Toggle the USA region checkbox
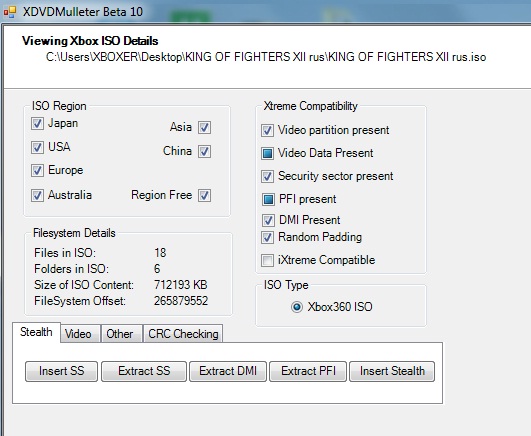 (x=37, y=147)
